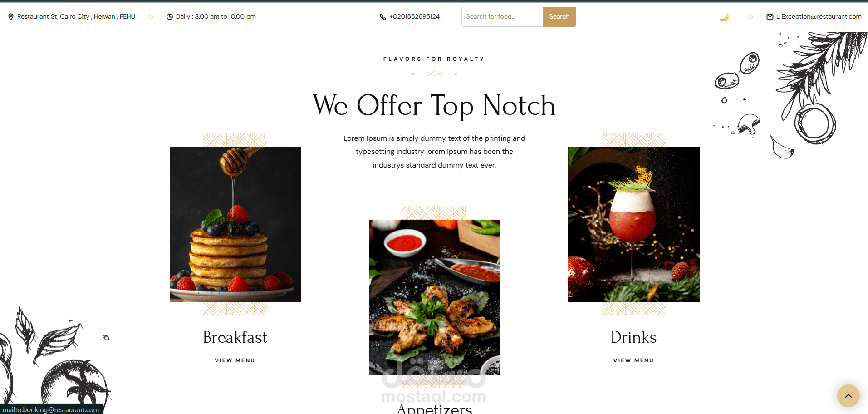The height and width of the screenshot is (414, 868).
Task: Open the cocktail Drinks image
Action: pos(634,224)
